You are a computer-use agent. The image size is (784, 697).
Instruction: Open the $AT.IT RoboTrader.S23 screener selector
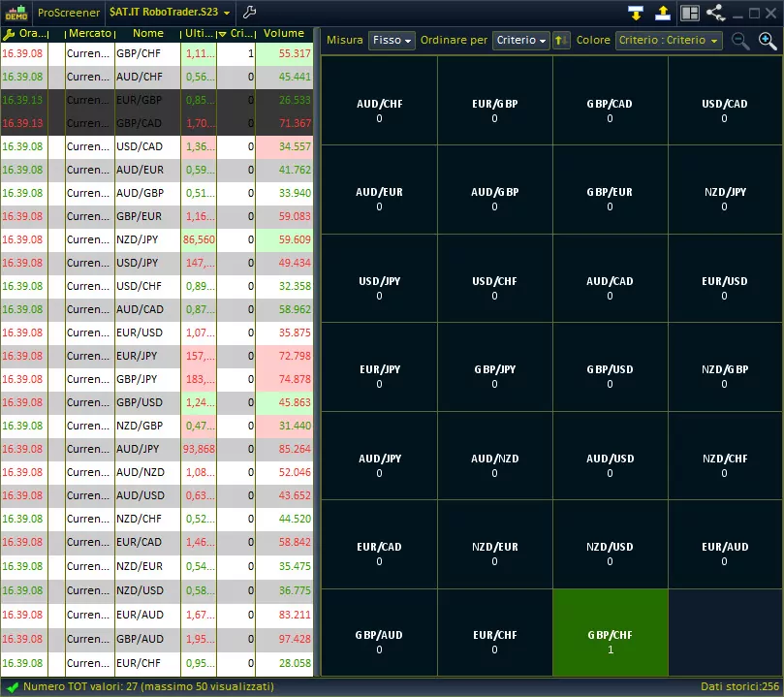pyautogui.click(x=170, y=13)
